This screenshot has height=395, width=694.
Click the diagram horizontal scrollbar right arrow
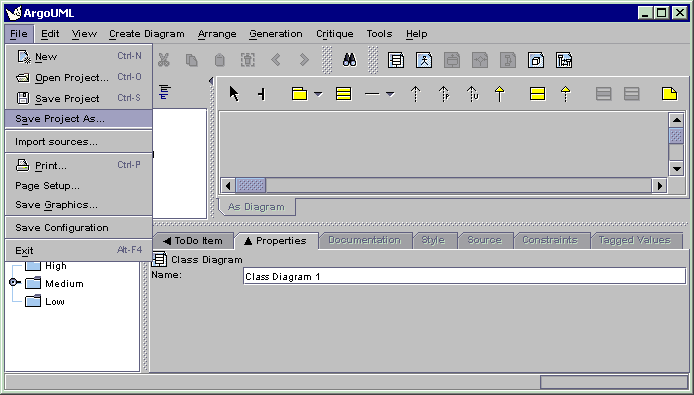[659, 186]
